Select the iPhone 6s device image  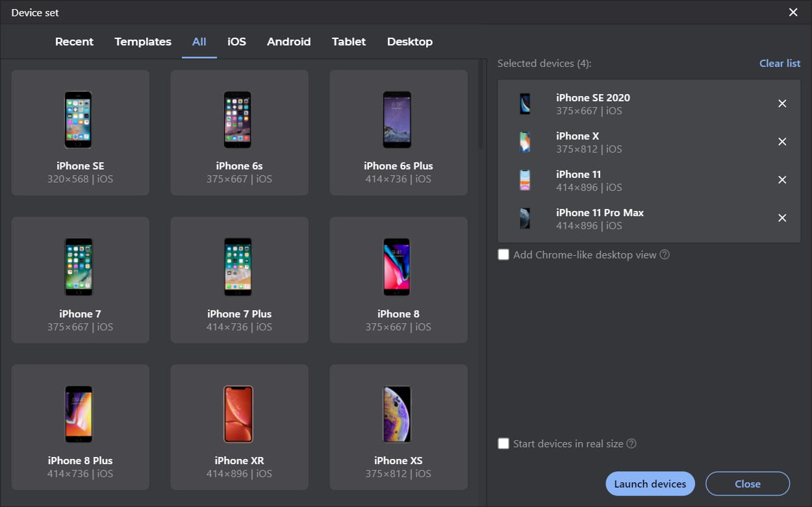click(237, 120)
